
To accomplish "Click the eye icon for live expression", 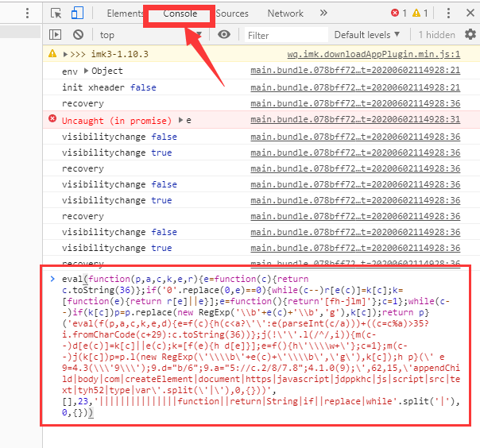I will 224,35.
